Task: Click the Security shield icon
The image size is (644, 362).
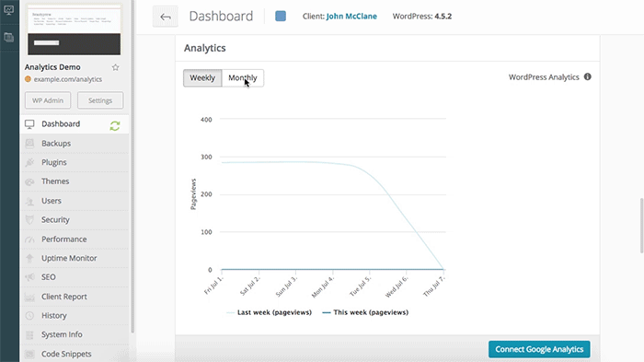Action: (29, 219)
